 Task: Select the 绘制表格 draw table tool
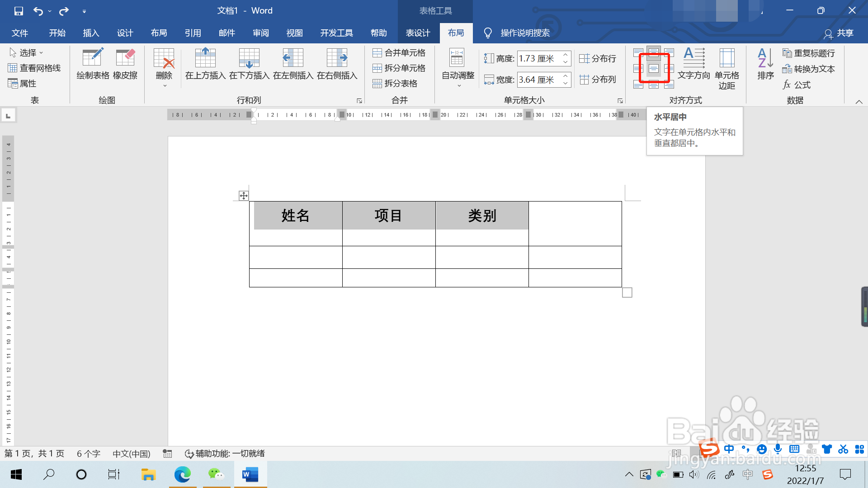click(x=92, y=65)
